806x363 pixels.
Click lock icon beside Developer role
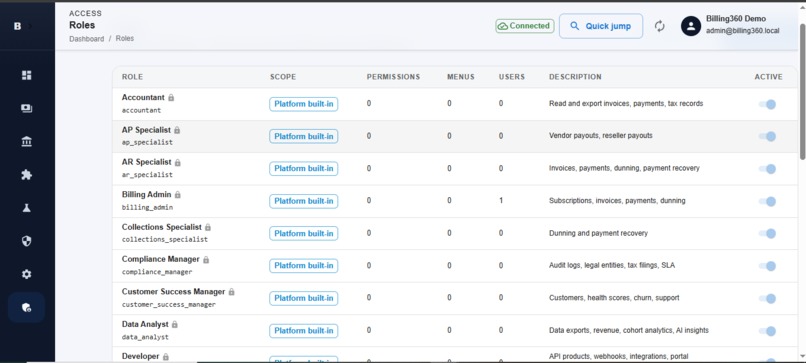(166, 356)
